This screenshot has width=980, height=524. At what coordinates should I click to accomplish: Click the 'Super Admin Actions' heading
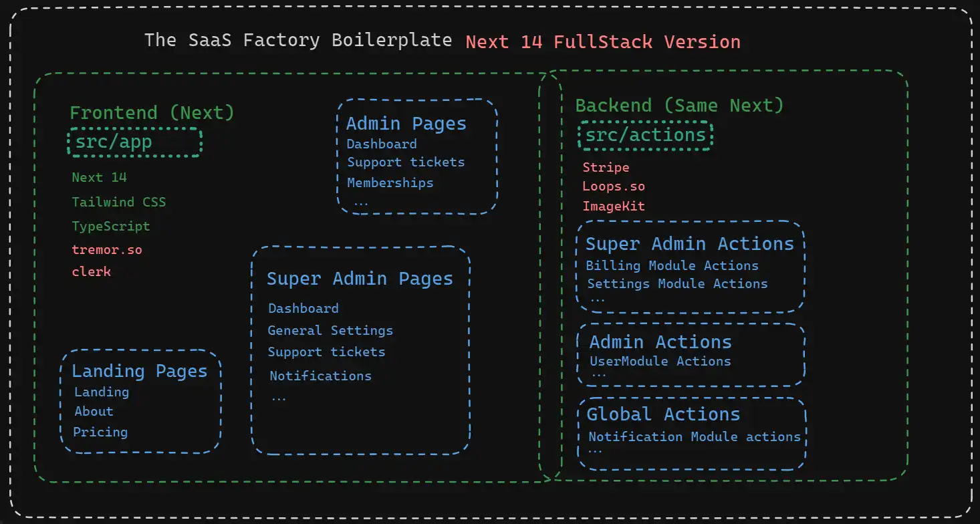pos(690,244)
